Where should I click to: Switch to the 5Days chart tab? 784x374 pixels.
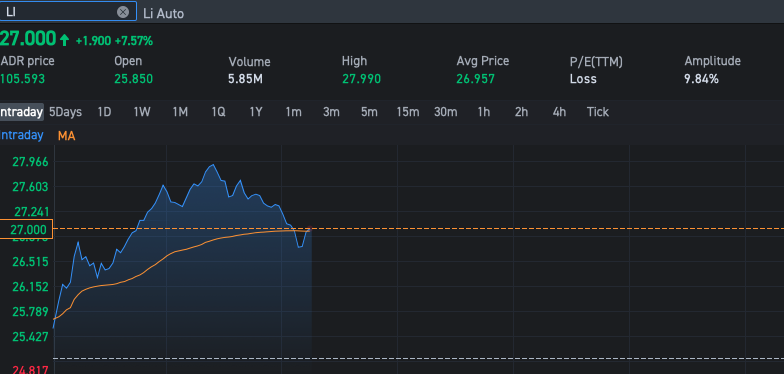pos(66,112)
